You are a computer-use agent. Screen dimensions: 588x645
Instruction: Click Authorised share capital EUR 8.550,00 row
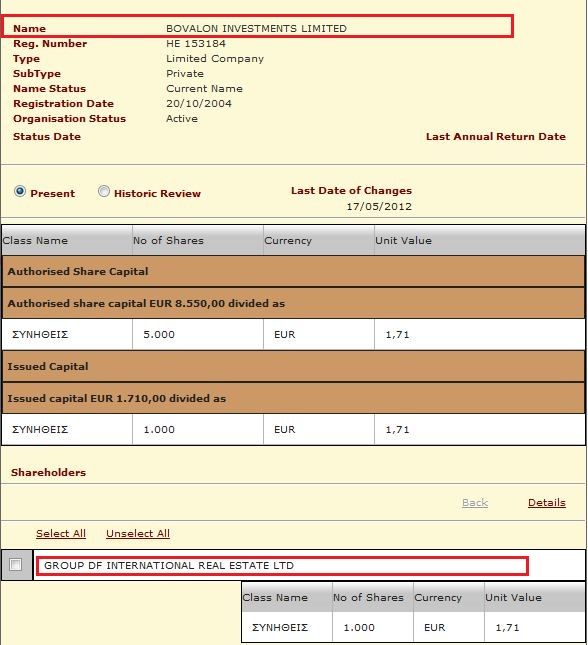pos(293,303)
